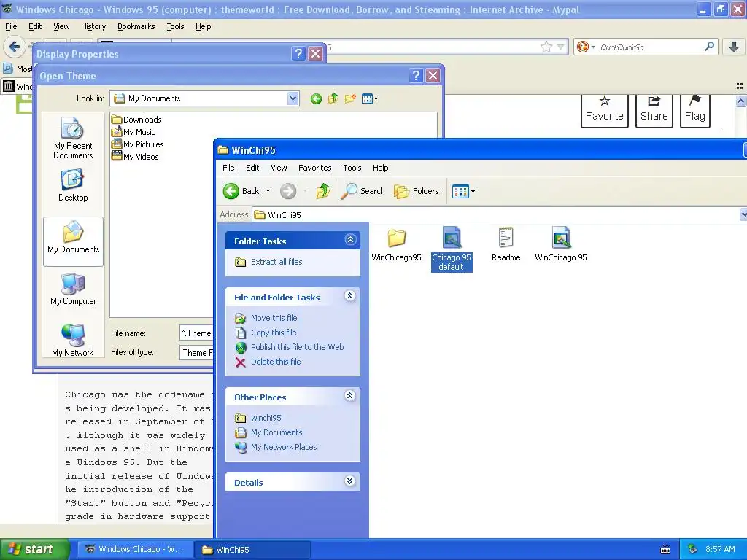The width and height of the screenshot is (747, 560).
Task: Open Favorites menu in WinChi95 window
Action: (315, 168)
